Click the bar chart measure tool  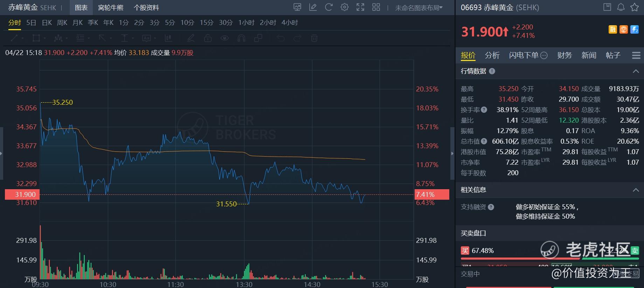coord(168,38)
